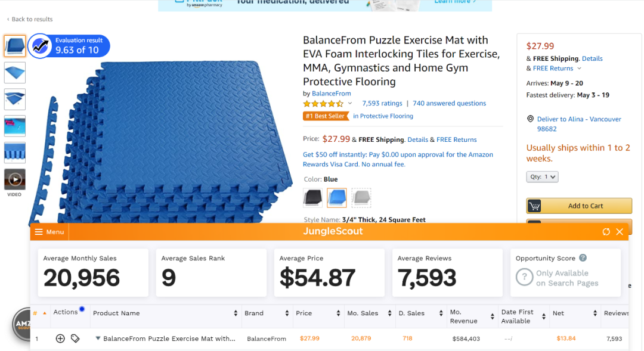Click the Opportunity Score help icon
The image size is (644, 351).
583,258
